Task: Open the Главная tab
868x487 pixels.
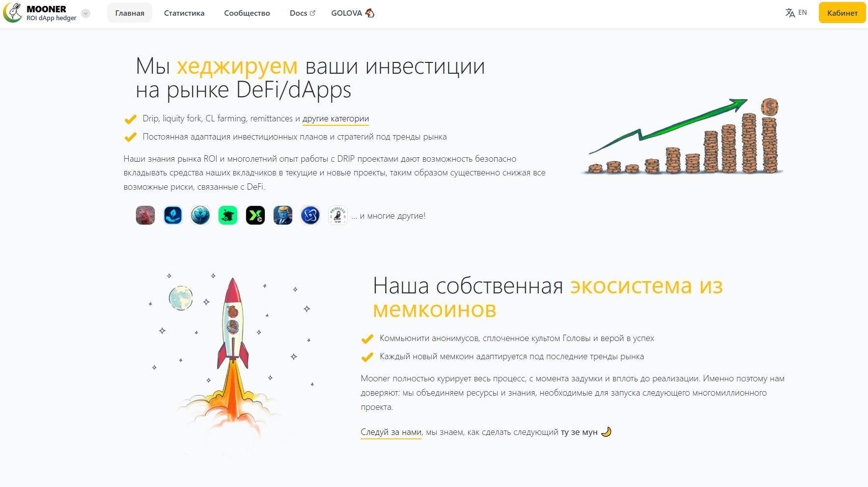Action: 130,13
